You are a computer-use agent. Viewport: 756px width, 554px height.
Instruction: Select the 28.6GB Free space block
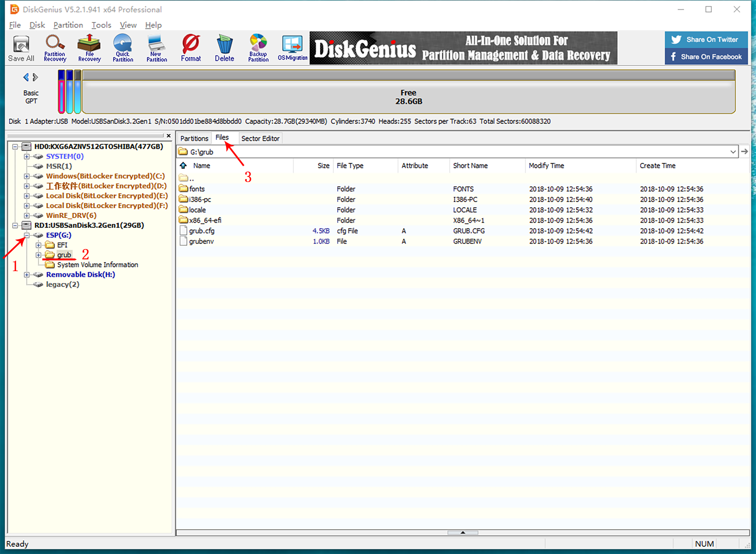click(409, 91)
